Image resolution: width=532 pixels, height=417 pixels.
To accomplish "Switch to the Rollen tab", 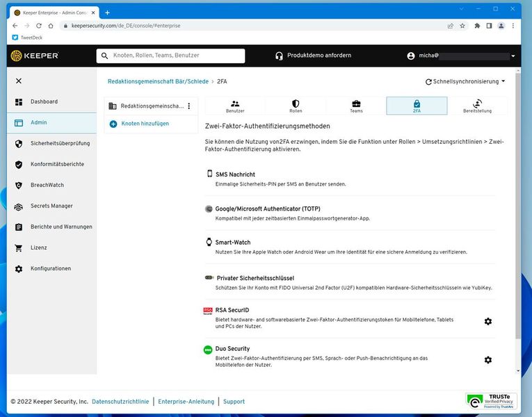I will click(x=296, y=106).
